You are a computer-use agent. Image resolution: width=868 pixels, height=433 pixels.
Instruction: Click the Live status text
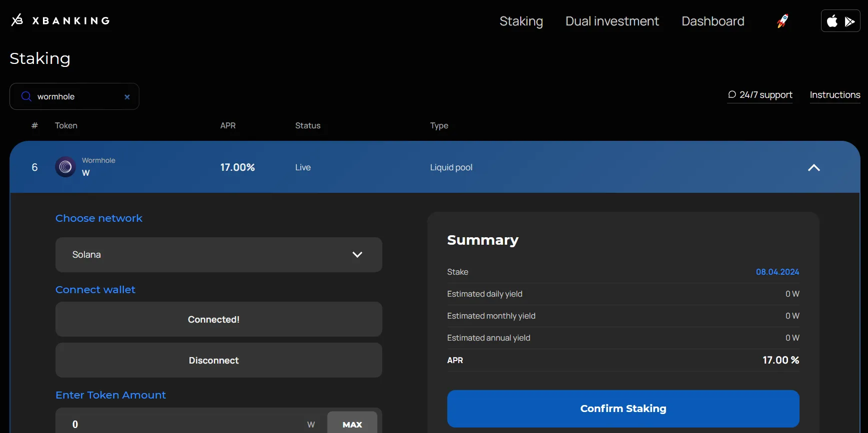click(x=303, y=167)
